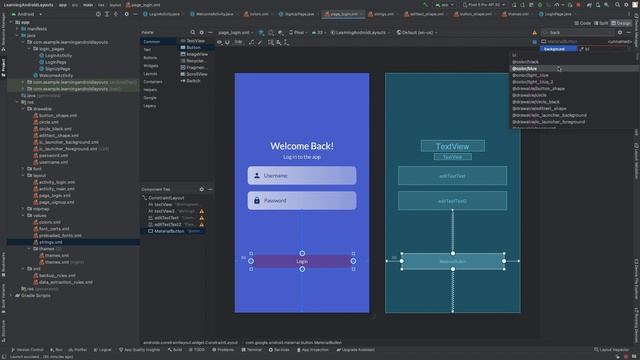Switch to Code view mode
Viewport: 640px width, 360px height.
(582, 23)
